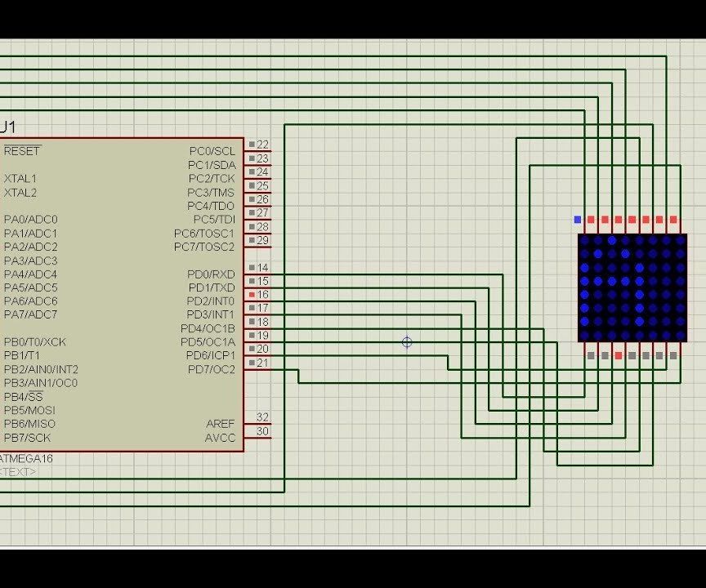Image resolution: width=706 pixels, height=588 pixels.
Task: Select pin number 19
Action: (262, 335)
